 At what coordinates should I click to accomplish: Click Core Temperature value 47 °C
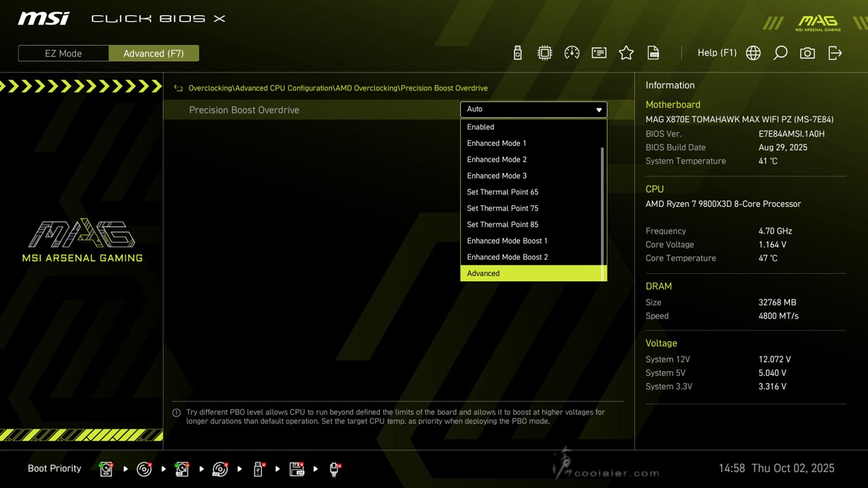pos(767,258)
